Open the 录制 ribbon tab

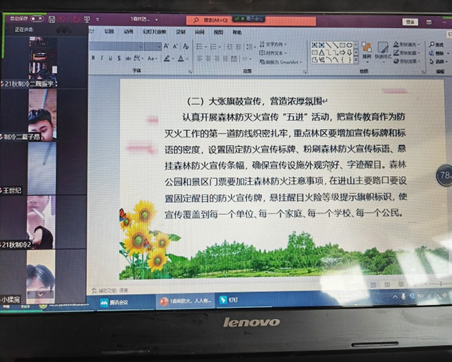180,32
